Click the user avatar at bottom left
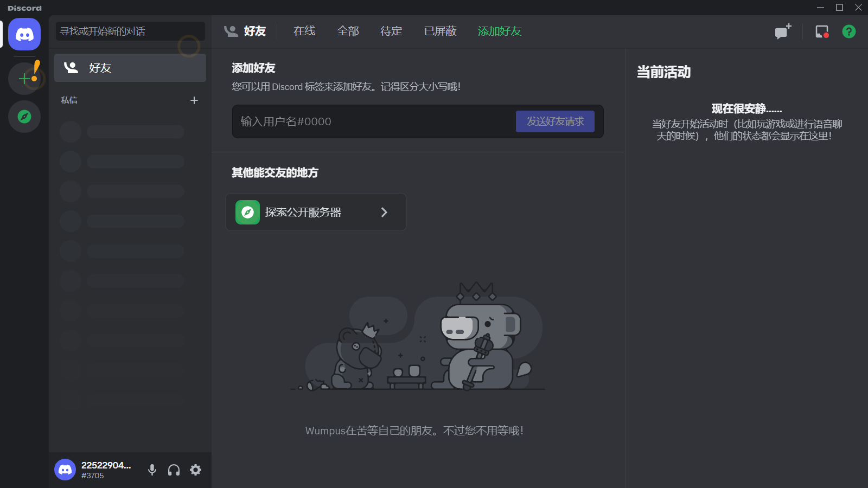Image resolution: width=868 pixels, height=488 pixels. (x=65, y=470)
